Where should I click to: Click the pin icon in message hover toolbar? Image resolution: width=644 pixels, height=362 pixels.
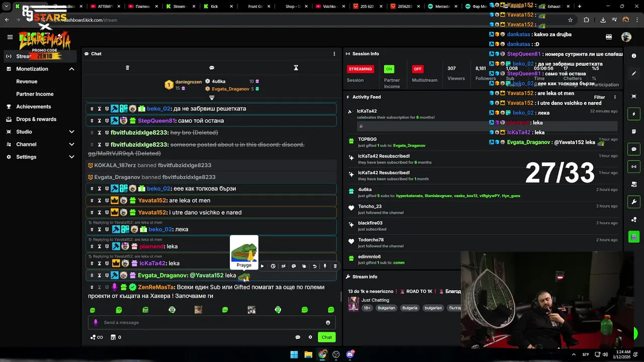coord(325,266)
